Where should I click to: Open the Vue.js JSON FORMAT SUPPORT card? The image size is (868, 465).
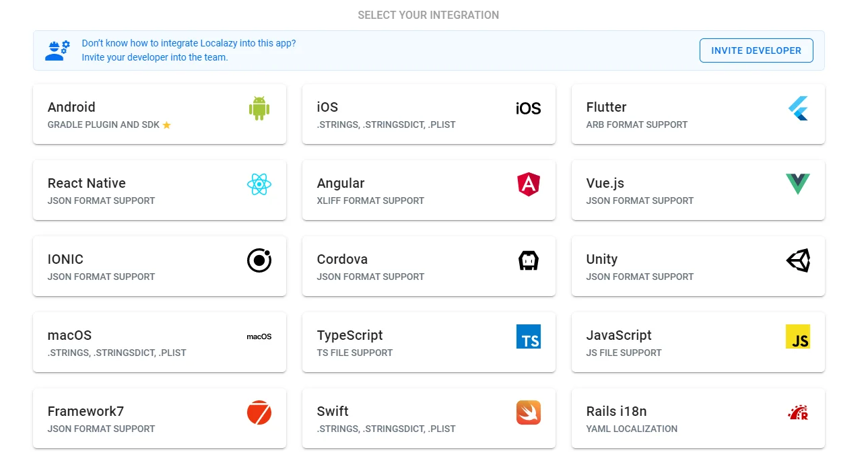(698, 190)
